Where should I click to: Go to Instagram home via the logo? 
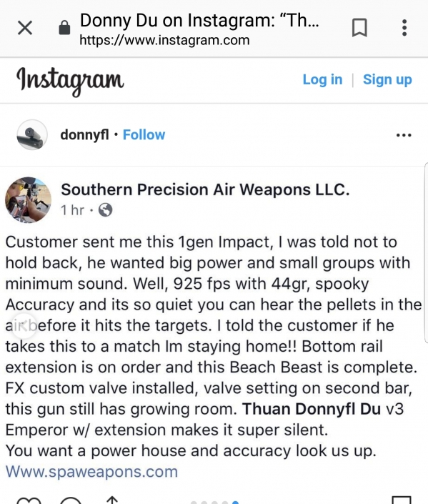click(x=70, y=81)
